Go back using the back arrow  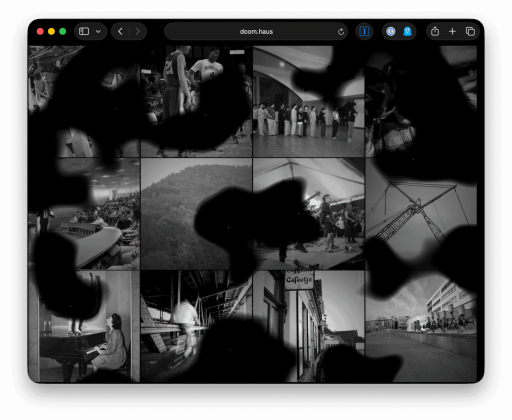click(x=120, y=31)
